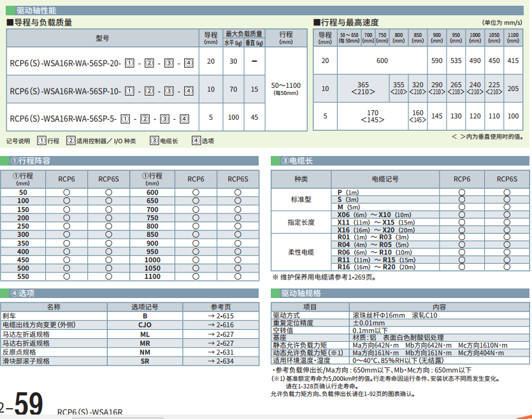Click stroke value 1100 in stroke table
532x419 pixels.
pos(152,276)
